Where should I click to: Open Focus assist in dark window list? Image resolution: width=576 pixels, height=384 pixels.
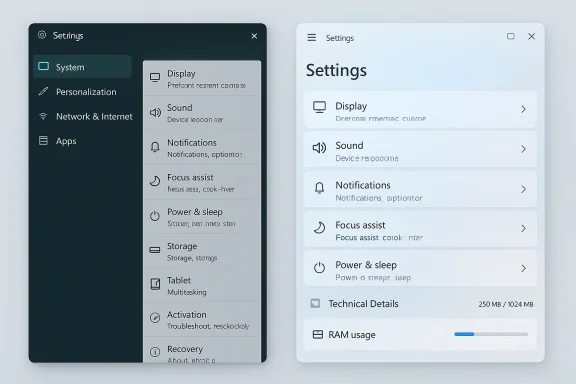pos(202,182)
